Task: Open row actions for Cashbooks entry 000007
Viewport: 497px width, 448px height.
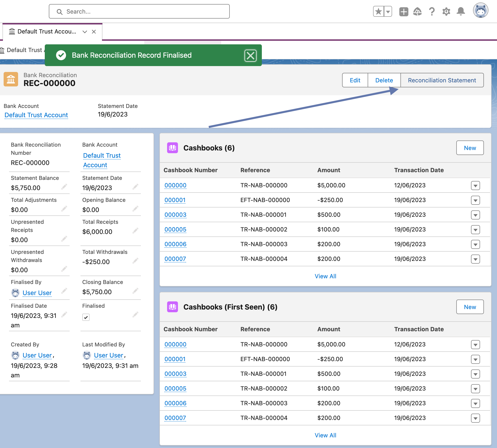Action: pos(475,259)
